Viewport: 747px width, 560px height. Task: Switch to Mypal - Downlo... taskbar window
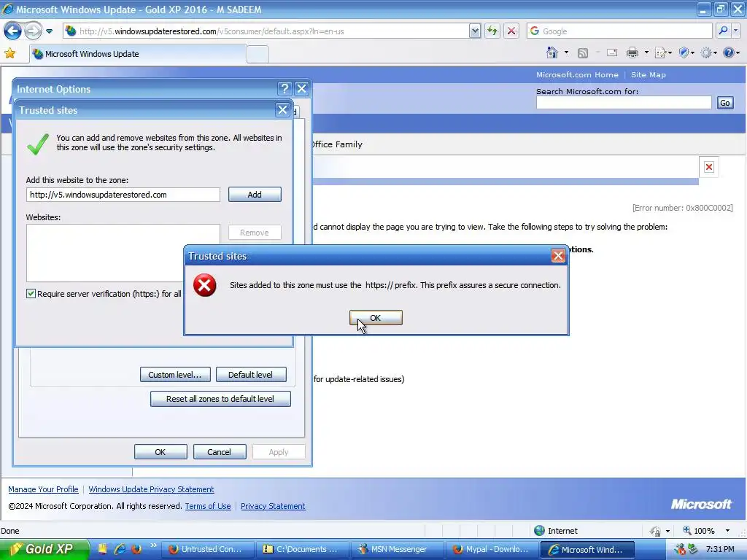point(492,549)
